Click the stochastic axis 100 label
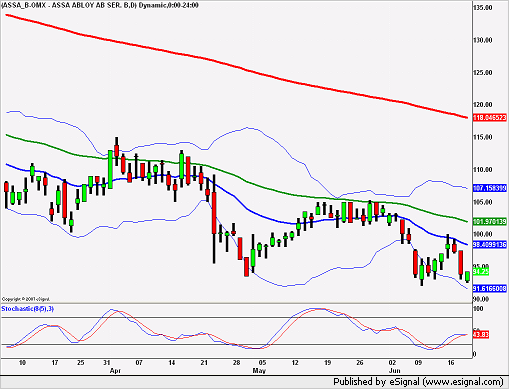The width and height of the screenshot is (509, 389). [478, 309]
